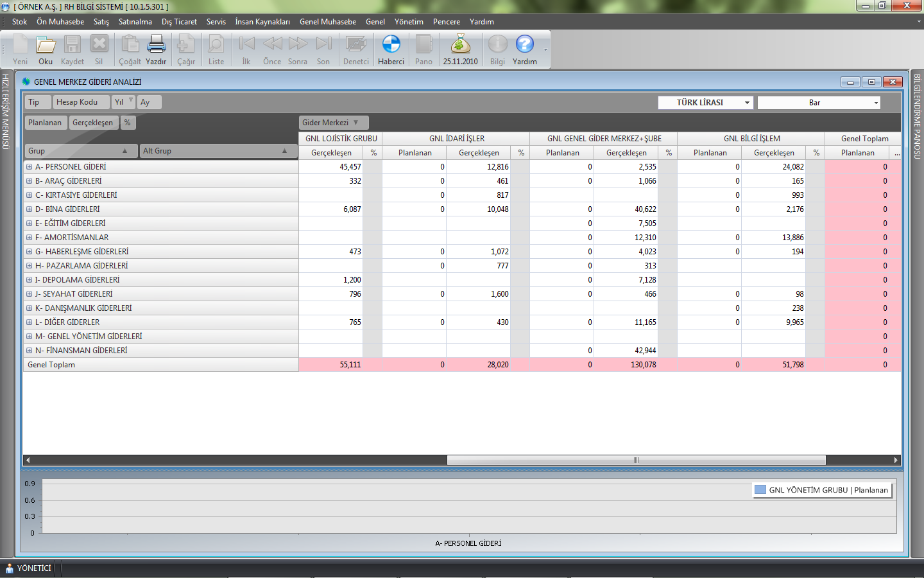
Task: Click the Oku open-folder toolbar icon
Action: tap(46, 45)
